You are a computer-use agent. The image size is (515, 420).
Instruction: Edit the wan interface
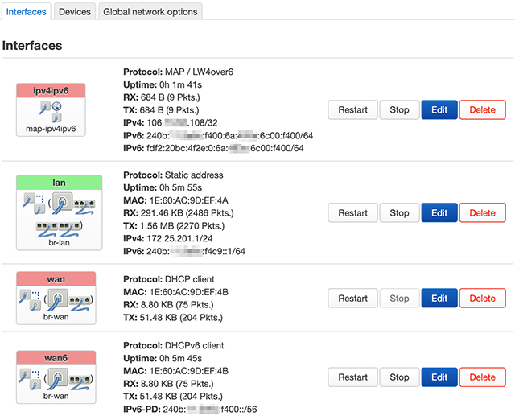439,299
